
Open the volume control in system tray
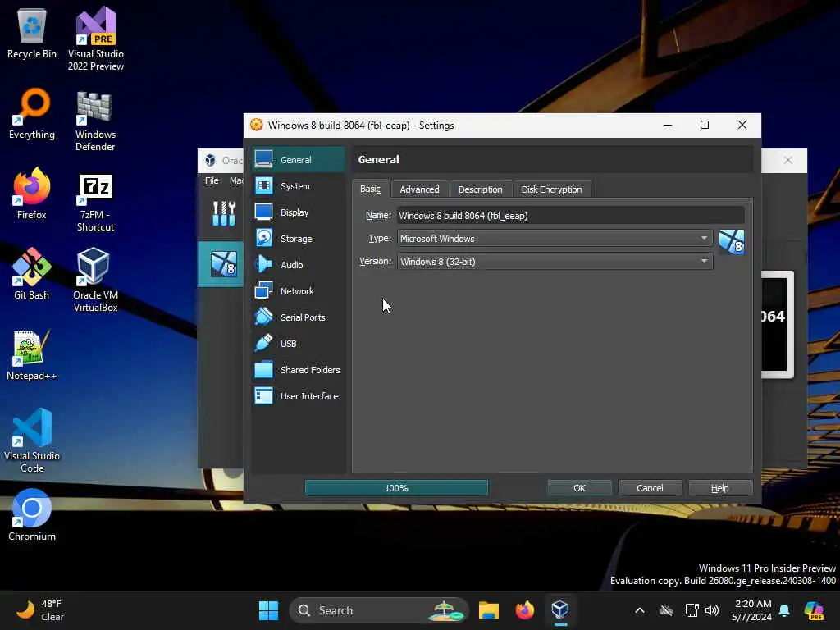point(712,610)
